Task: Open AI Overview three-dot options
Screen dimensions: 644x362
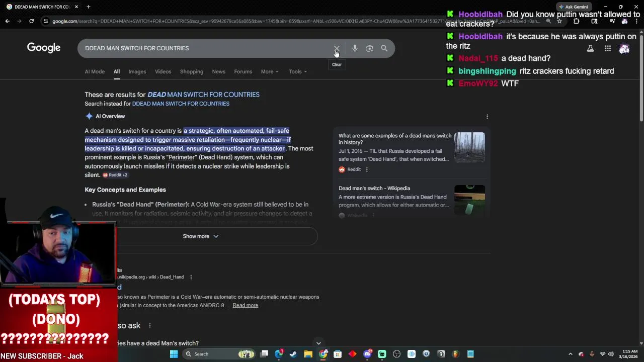Action: tap(487, 117)
